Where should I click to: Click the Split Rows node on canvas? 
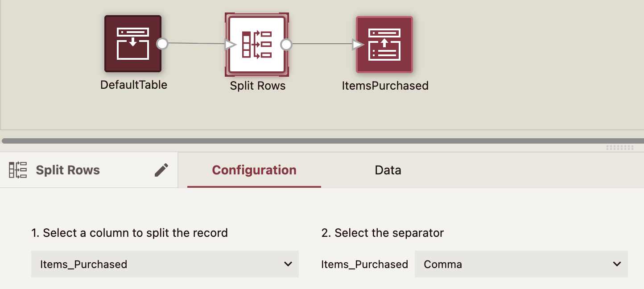pos(256,44)
